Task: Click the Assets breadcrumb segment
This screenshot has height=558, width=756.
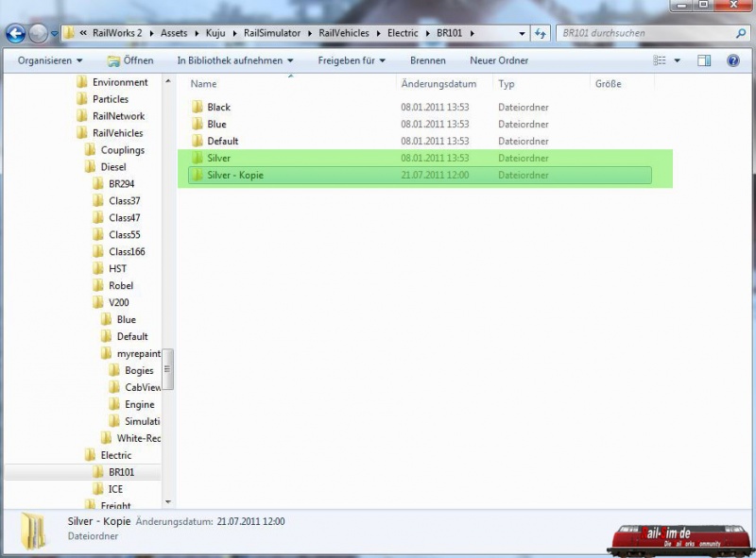Action: (174, 33)
